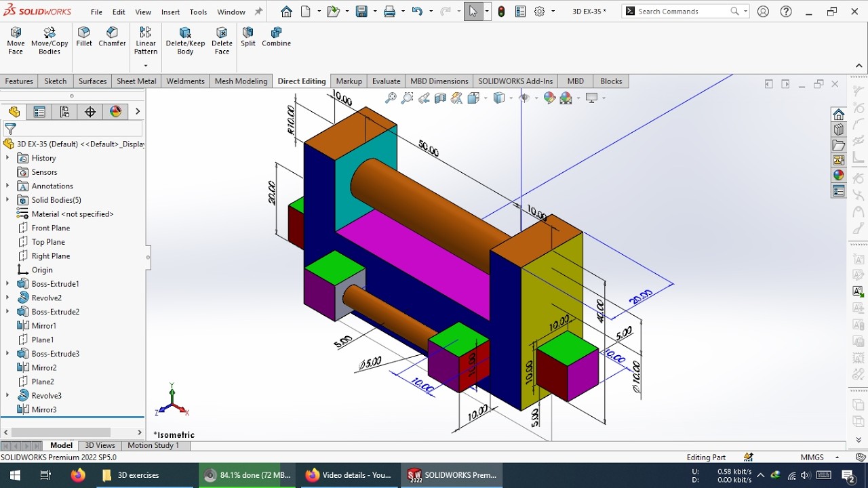Viewport: 868px width, 488px height.
Task: Open the Sheet Metal tab
Action: (136, 81)
